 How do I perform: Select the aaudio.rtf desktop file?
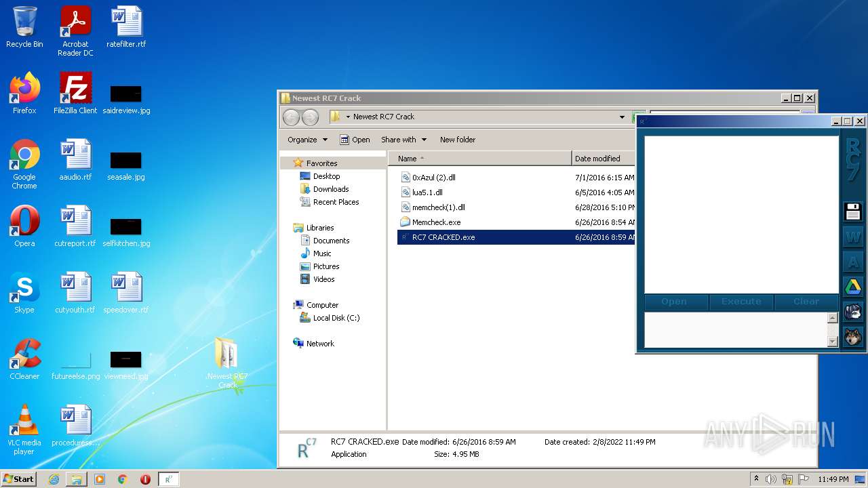pyautogui.click(x=75, y=160)
